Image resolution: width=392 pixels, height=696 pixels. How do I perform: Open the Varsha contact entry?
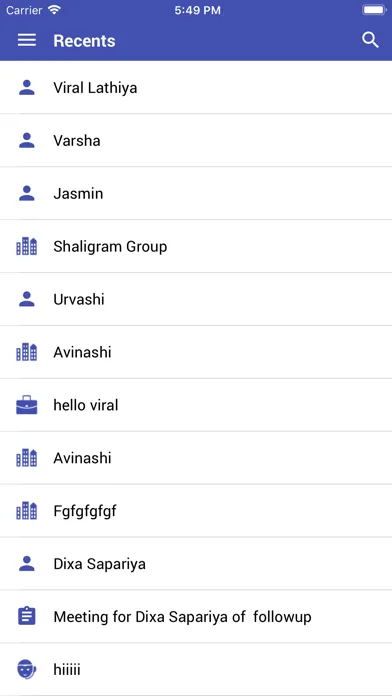click(x=196, y=140)
